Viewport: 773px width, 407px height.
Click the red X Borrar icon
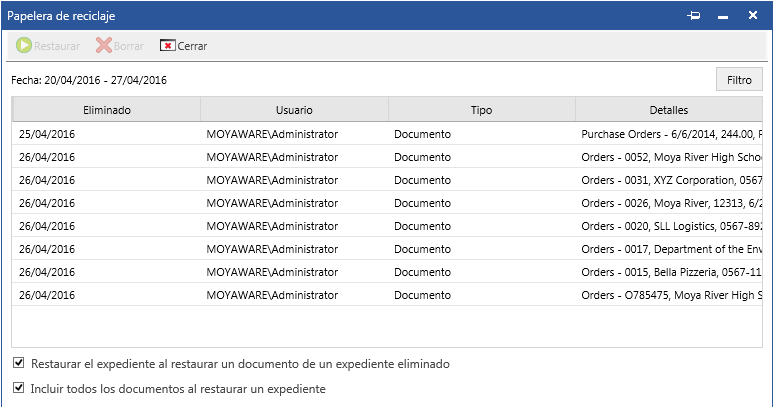coord(104,45)
